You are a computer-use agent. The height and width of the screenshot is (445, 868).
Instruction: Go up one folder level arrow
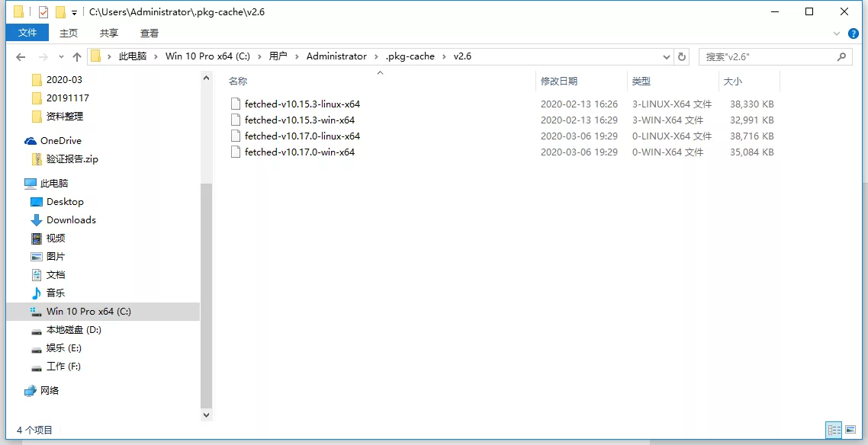pos(77,56)
